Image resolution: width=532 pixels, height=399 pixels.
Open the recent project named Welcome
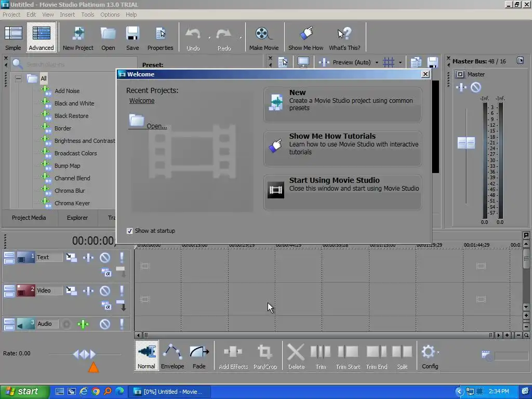point(142,101)
